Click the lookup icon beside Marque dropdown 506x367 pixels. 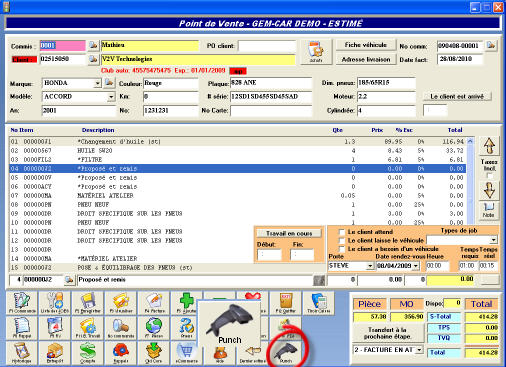(109, 82)
